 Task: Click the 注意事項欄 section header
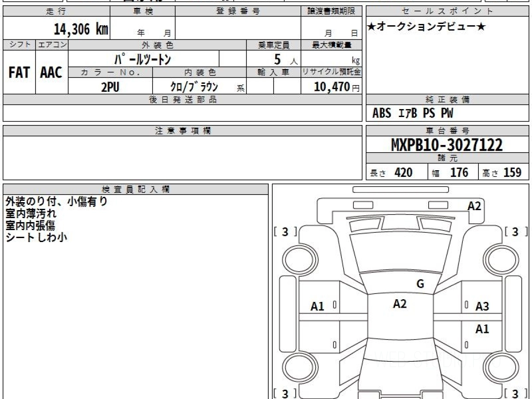[x=182, y=131]
